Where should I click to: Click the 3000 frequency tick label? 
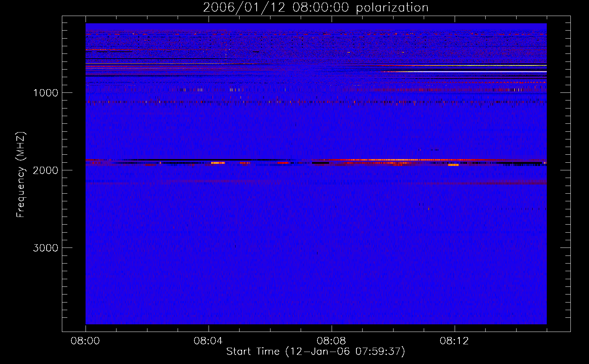(46, 248)
